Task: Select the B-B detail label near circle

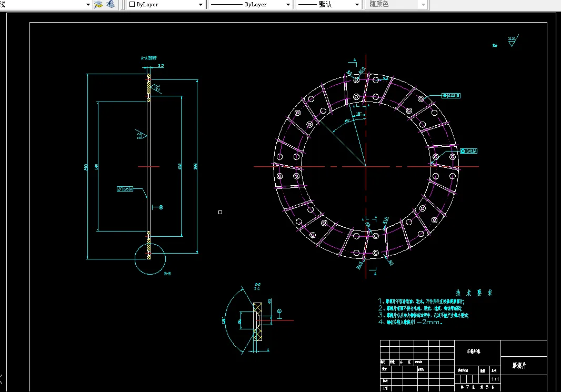Action: pos(167,274)
